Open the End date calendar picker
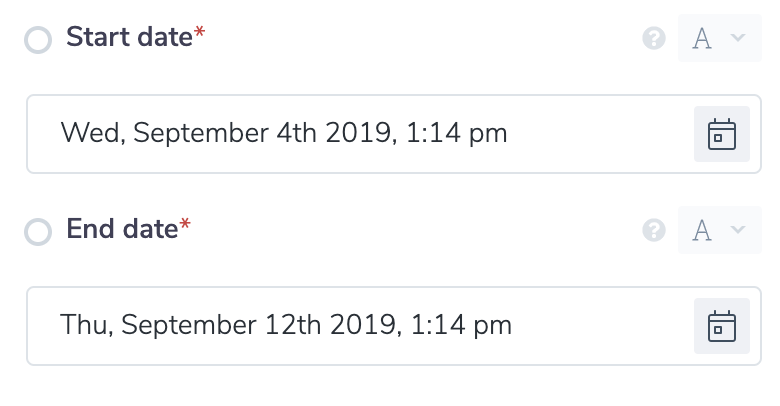 722,326
